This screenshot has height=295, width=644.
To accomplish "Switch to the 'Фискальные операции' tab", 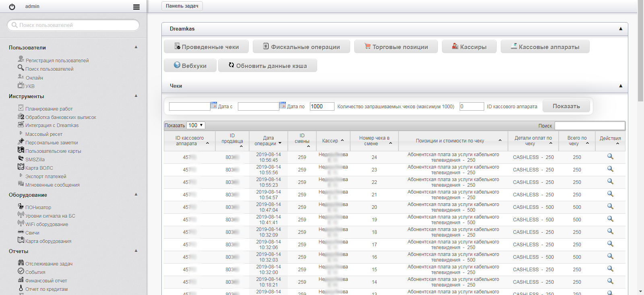I will pos(301,47).
